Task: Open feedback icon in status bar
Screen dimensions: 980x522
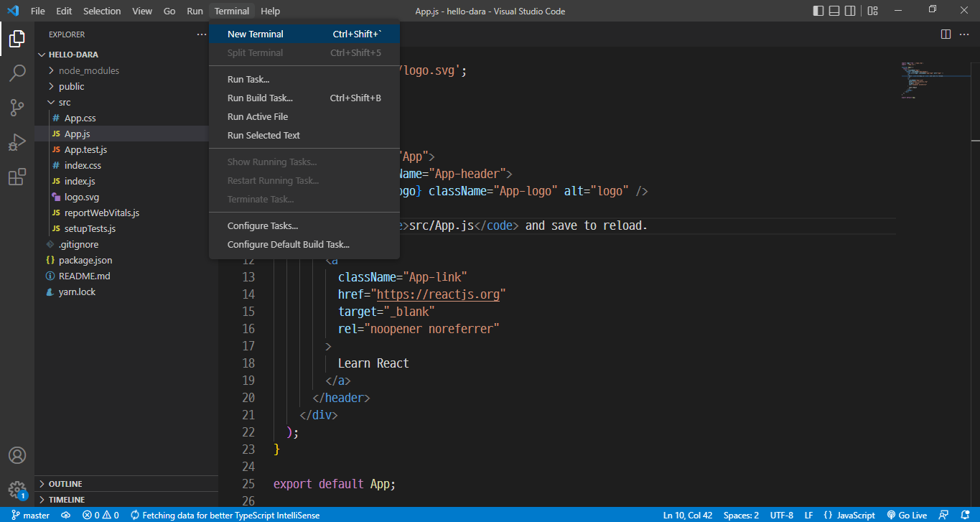Action: pos(943,515)
